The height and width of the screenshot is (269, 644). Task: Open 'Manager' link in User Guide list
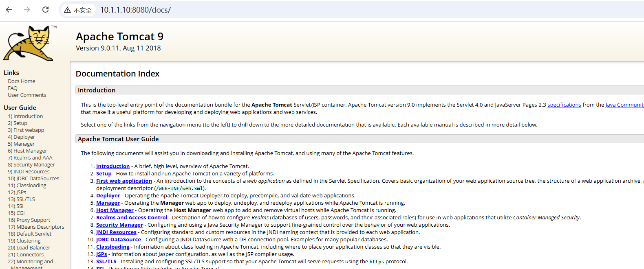[108, 203]
